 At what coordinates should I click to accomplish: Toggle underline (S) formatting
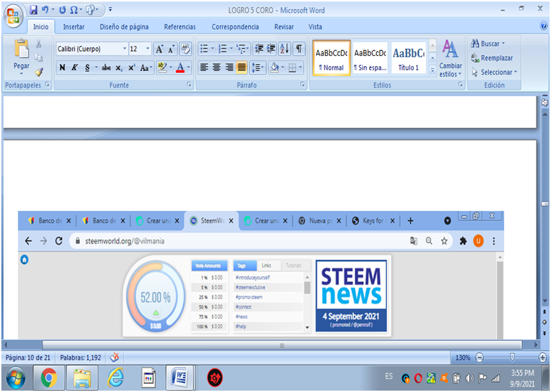pos(87,68)
